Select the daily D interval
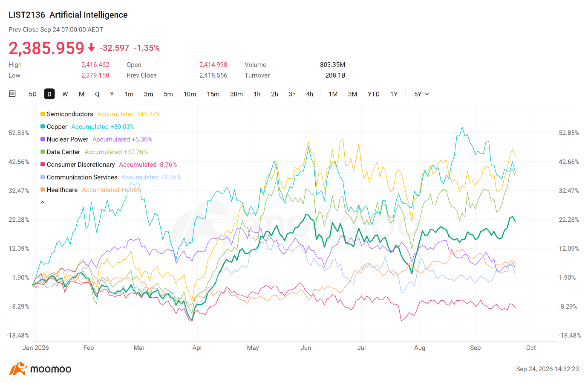588x383 pixels. click(49, 94)
